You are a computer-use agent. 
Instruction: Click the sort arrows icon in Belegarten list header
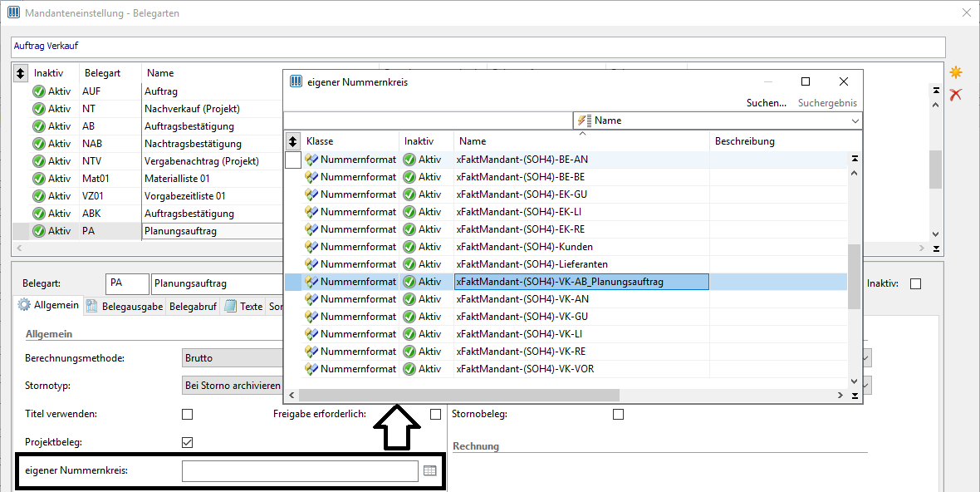(20, 73)
